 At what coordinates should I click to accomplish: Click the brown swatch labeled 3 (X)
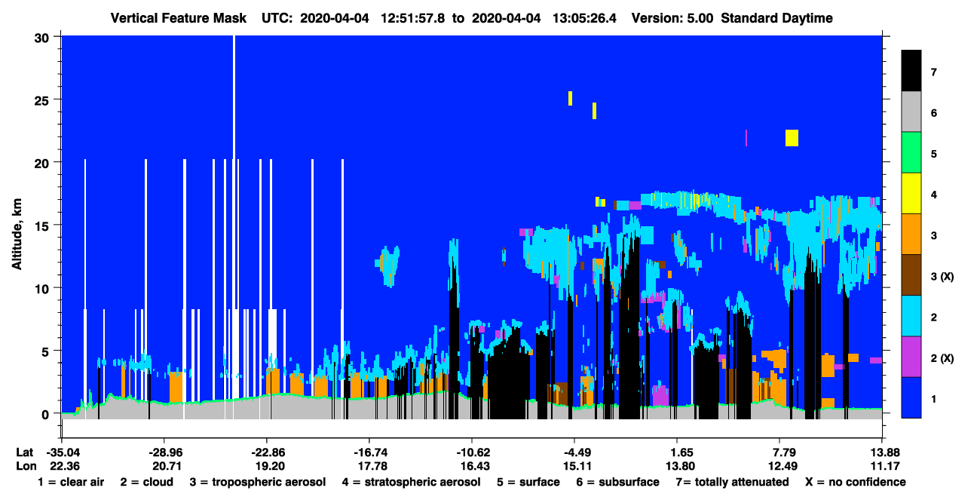(x=911, y=275)
